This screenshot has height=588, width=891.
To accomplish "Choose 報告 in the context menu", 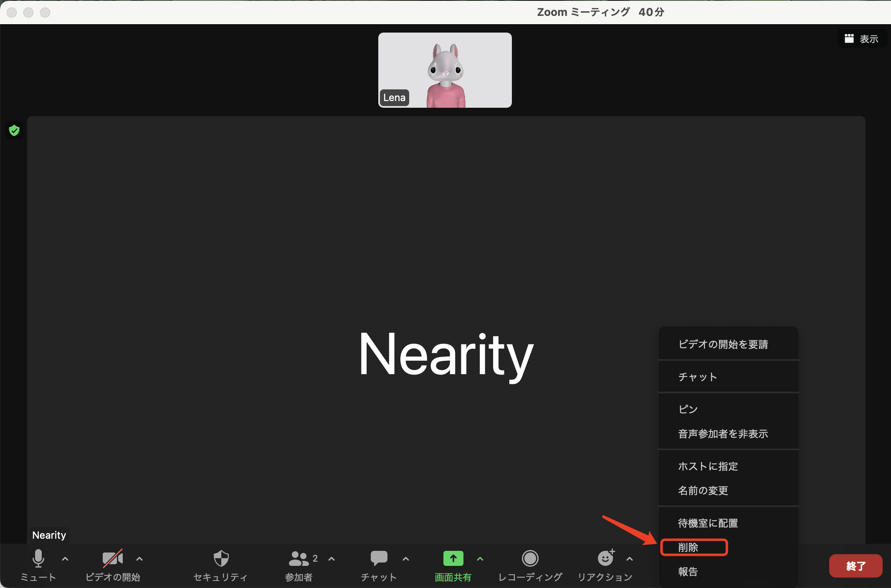I will pyautogui.click(x=728, y=571).
